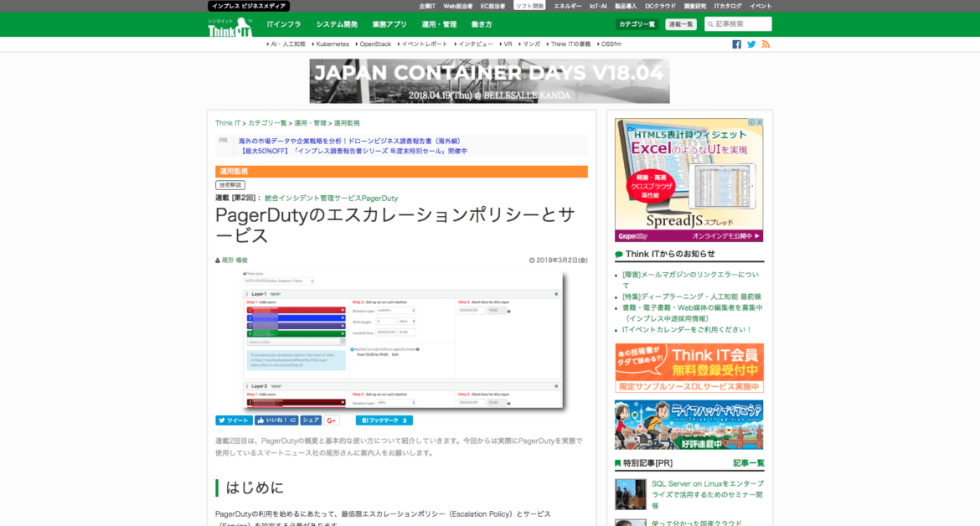This screenshot has height=526, width=980.
Task: Click the Google+ share button
Action: coord(332,420)
